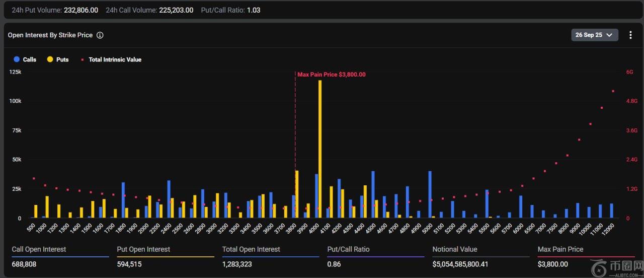The height and width of the screenshot is (278, 644).
Task: Open the 26 Sep 25 expiry dropdown
Action: point(594,35)
